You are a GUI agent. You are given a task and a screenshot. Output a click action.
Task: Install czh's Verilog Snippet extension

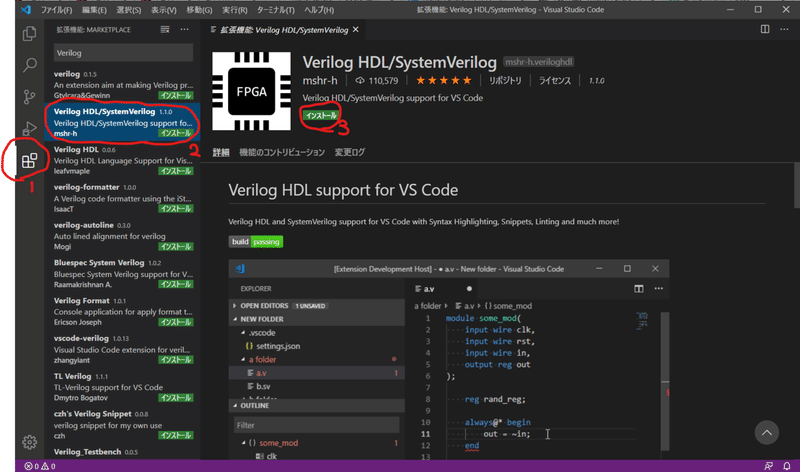coord(176,435)
